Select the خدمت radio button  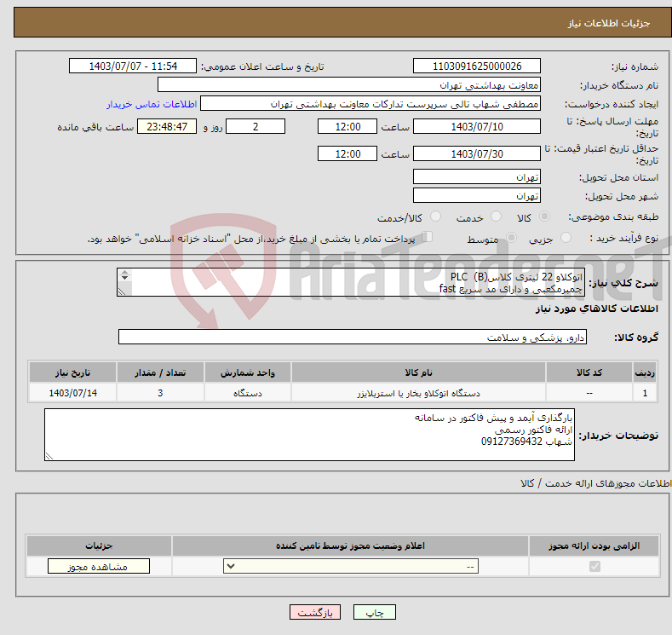click(496, 216)
